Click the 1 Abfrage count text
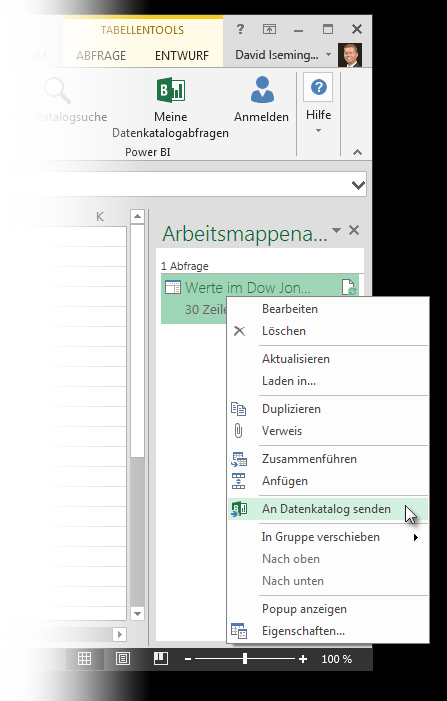This screenshot has width=447, height=701. 185,266
